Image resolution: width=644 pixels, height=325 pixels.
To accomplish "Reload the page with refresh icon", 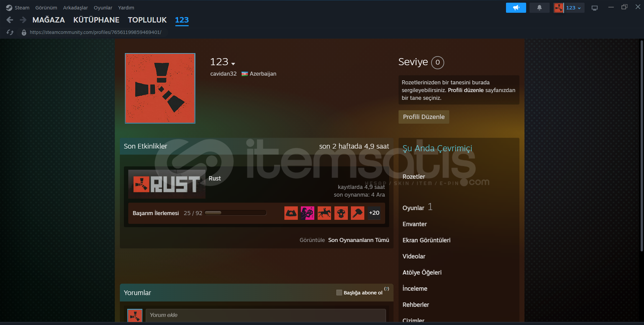I will (10, 32).
